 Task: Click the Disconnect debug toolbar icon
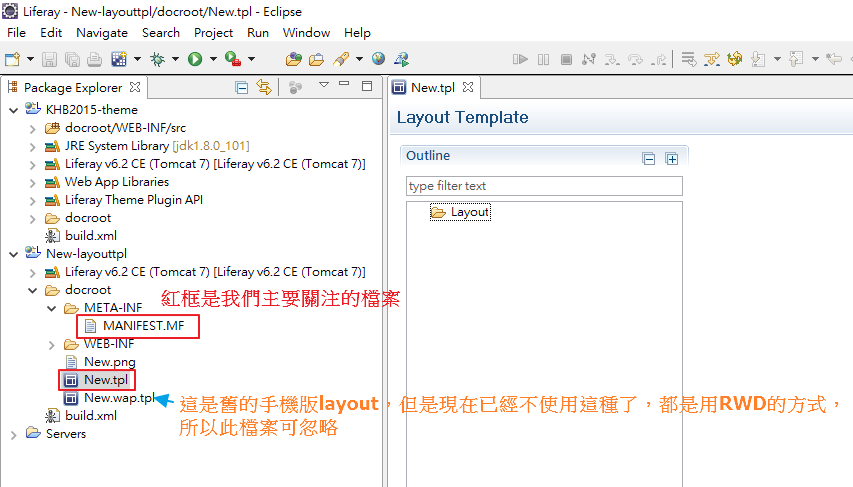(589, 59)
